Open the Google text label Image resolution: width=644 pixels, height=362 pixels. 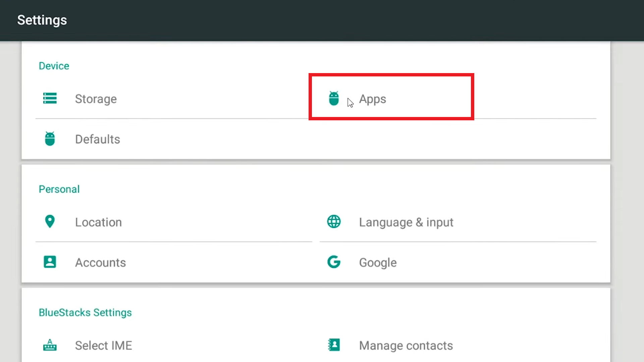click(378, 262)
